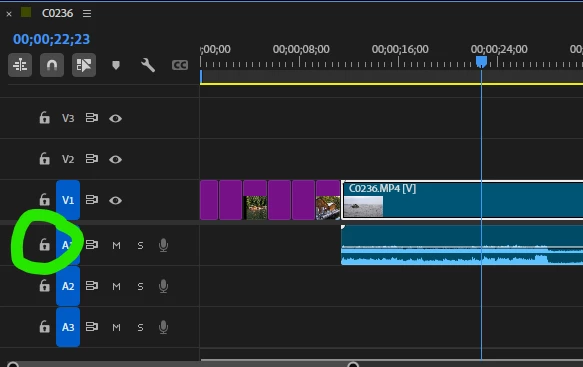Toggle sync lock for V1

tap(92, 200)
